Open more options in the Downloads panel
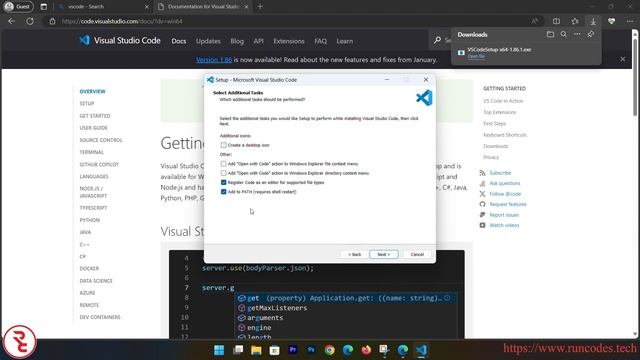The height and width of the screenshot is (360, 640). click(577, 35)
